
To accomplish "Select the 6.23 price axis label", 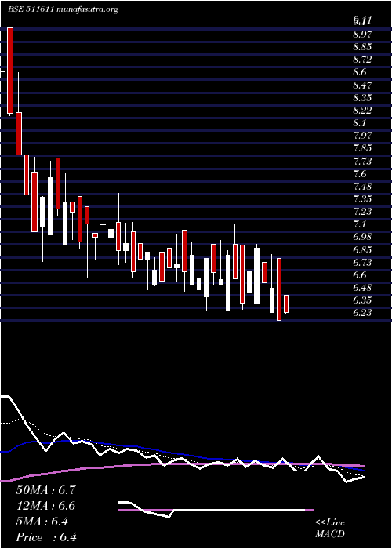I will point(362,313).
